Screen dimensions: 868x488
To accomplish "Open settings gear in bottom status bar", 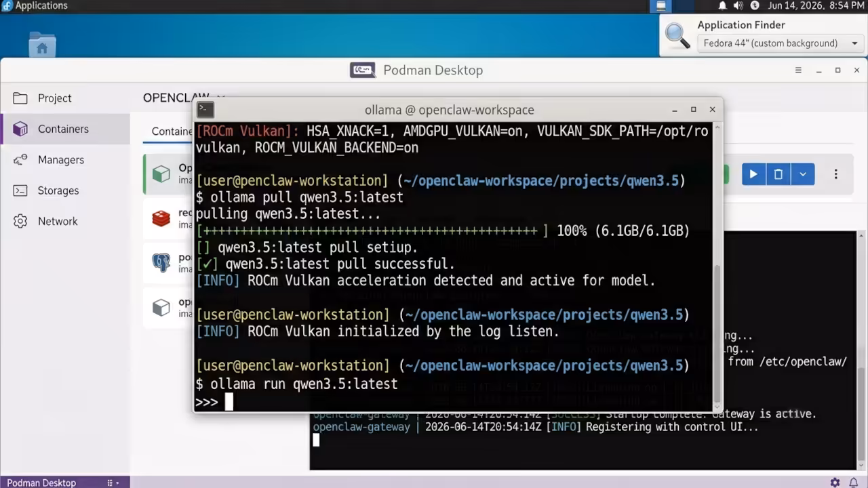I will [x=835, y=483].
